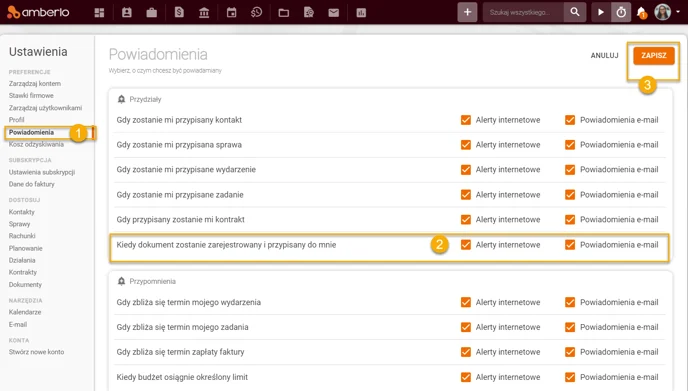Toggle Alerty internetowe for przypisane wydarzenie
The width and height of the screenshot is (688, 391).
[466, 169]
